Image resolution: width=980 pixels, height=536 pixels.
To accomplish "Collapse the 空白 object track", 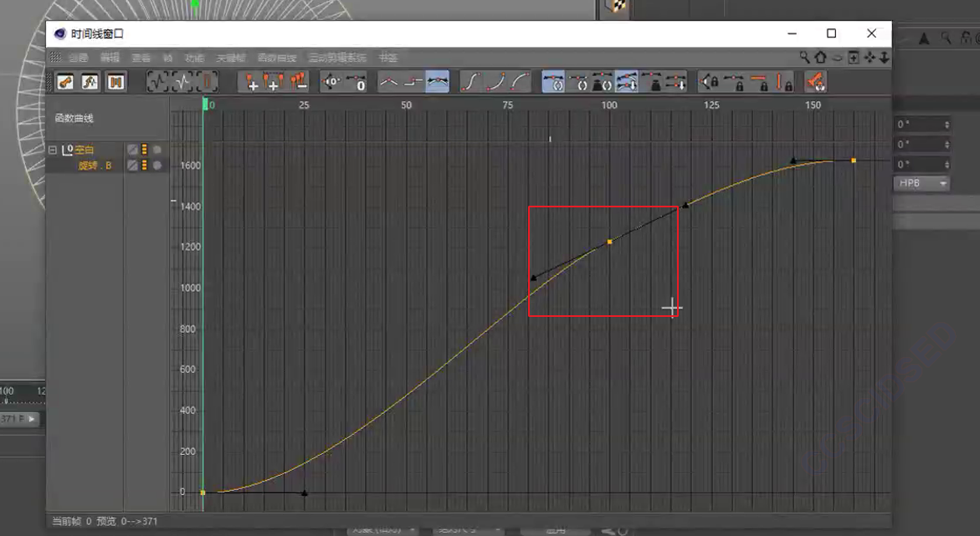I will 53,150.
